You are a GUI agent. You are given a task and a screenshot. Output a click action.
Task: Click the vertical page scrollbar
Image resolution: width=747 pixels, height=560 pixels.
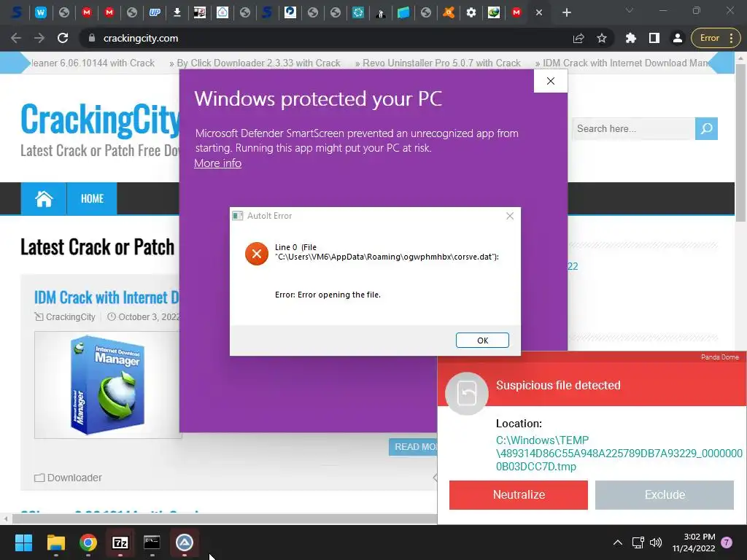point(740,143)
